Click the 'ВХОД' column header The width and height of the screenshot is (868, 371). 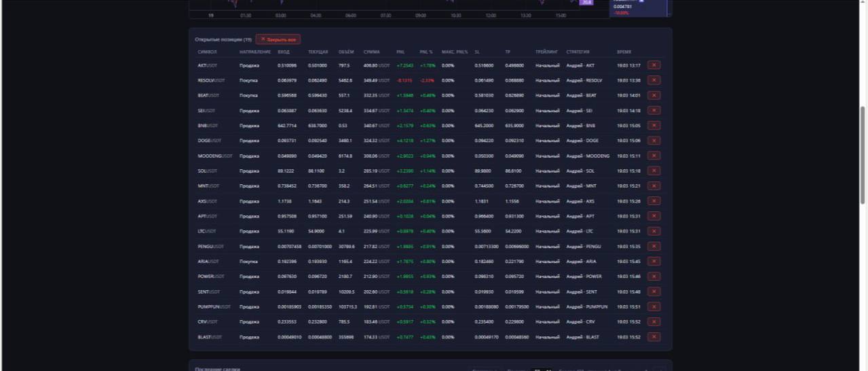click(283, 52)
